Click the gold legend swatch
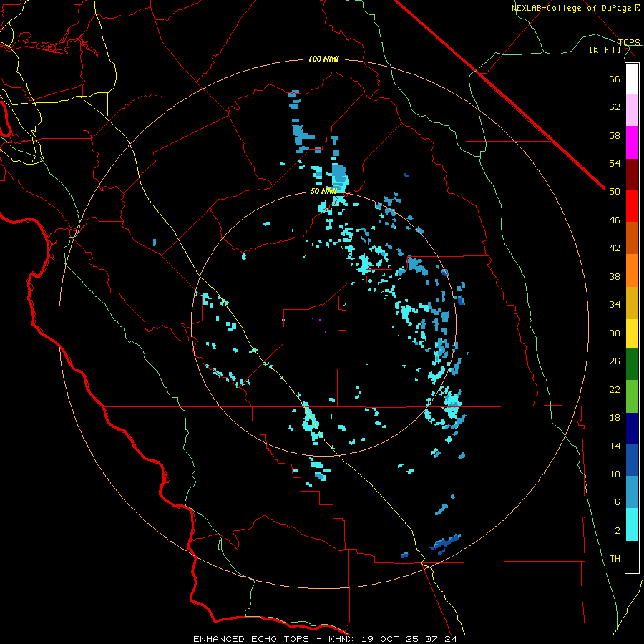Viewport: 644px width, 644px height. [632, 303]
